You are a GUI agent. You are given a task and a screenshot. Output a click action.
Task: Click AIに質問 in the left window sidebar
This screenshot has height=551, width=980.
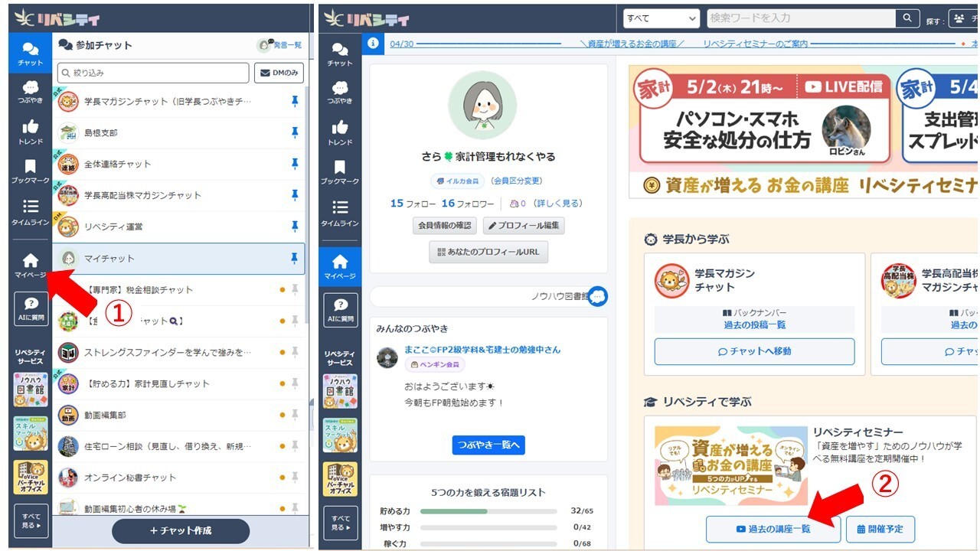[31, 309]
